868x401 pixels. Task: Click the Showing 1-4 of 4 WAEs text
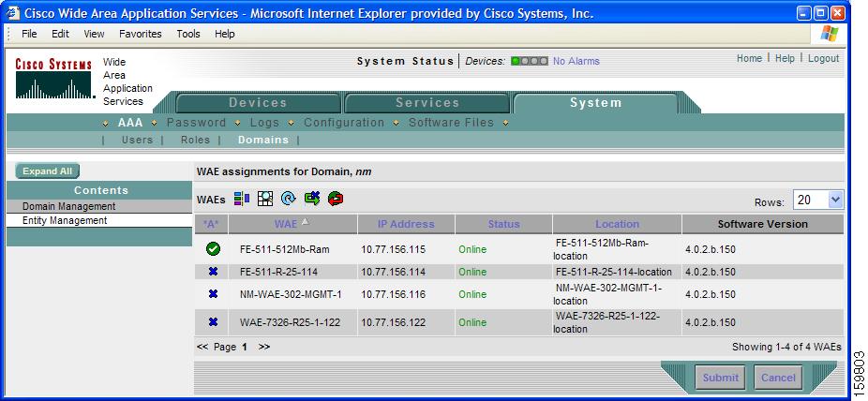(786, 347)
